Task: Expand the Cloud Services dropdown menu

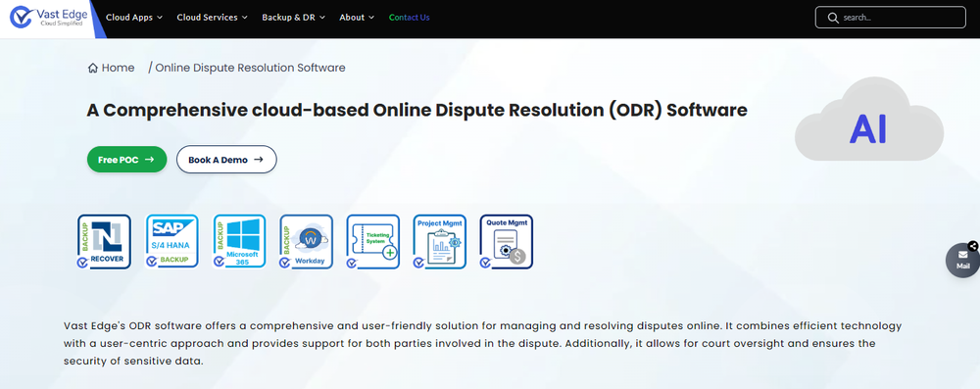Action: click(x=212, y=18)
